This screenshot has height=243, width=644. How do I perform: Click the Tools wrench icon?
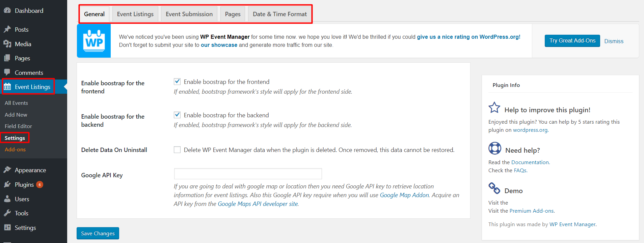[7, 213]
